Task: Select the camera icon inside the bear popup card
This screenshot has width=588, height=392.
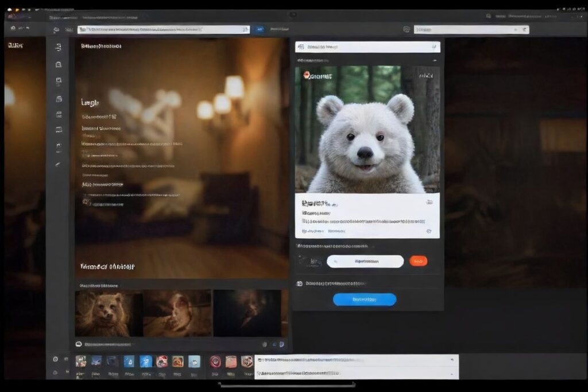Action: coord(428,201)
